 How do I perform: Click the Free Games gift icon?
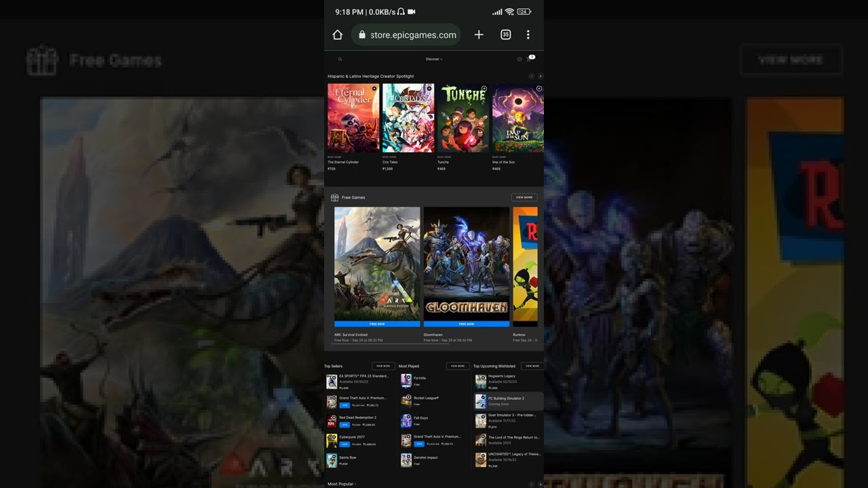click(x=334, y=197)
